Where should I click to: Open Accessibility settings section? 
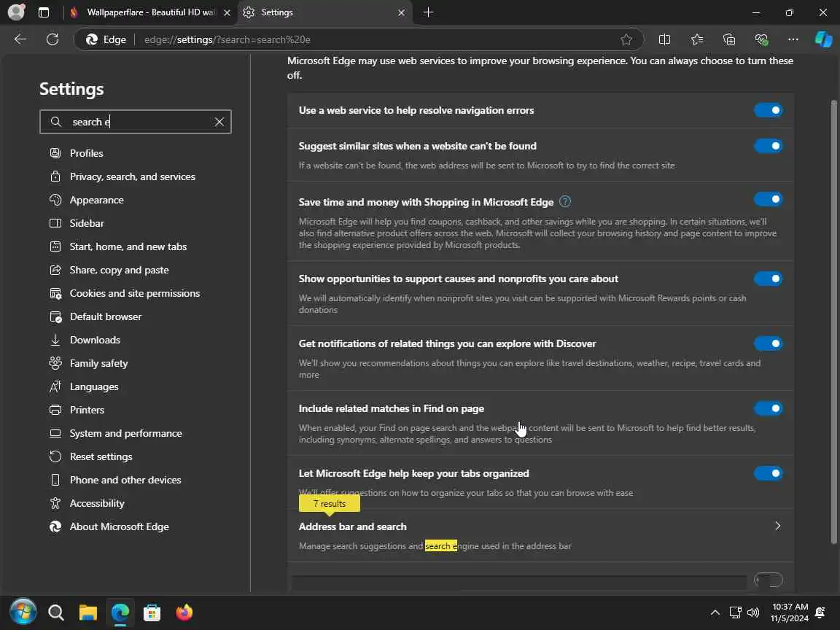click(x=97, y=503)
